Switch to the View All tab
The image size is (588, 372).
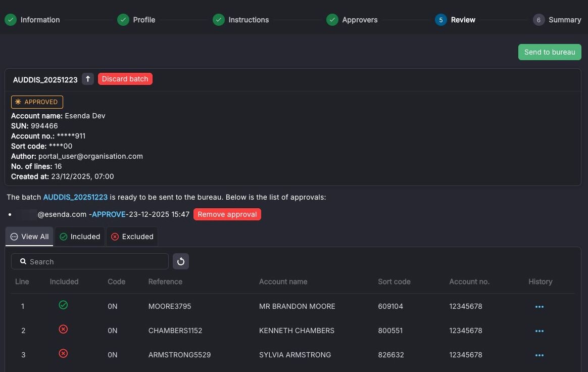point(29,237)
